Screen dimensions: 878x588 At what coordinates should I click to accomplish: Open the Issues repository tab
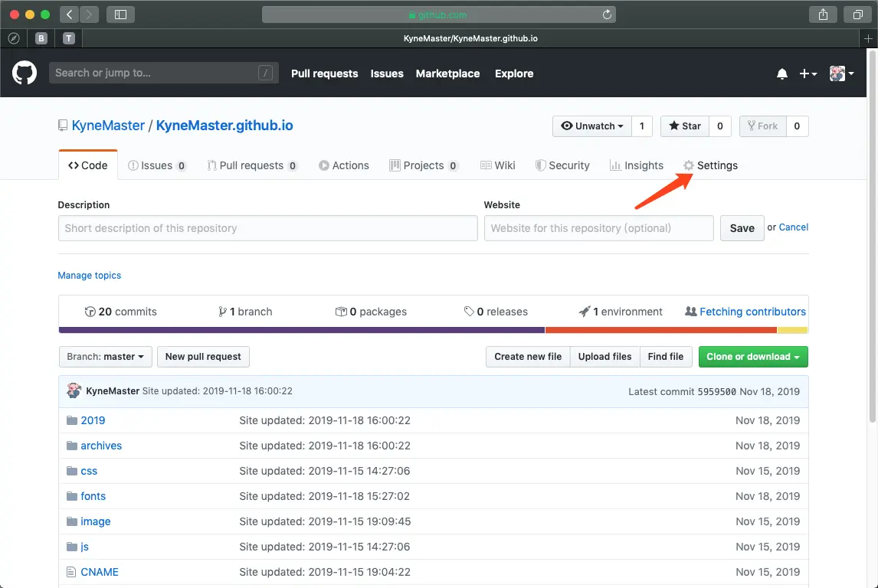pos(157,165)
